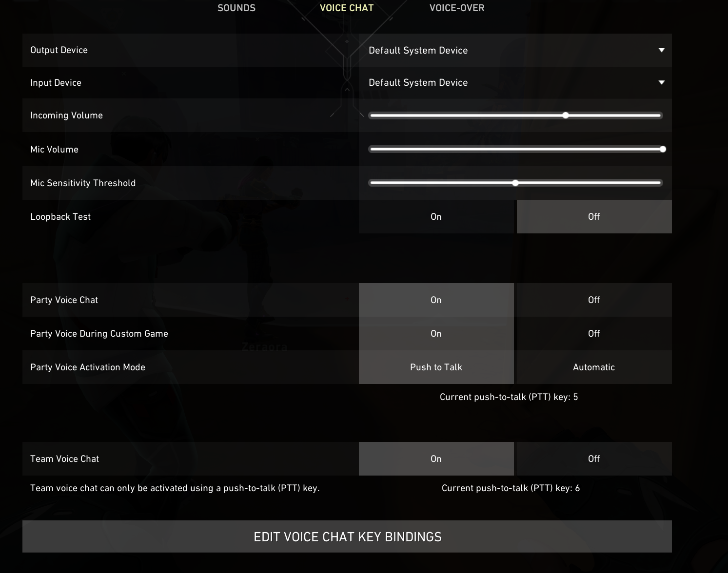
Task: Open Edit Voice Chat Key Bindings
Action: tap(347, 536)
